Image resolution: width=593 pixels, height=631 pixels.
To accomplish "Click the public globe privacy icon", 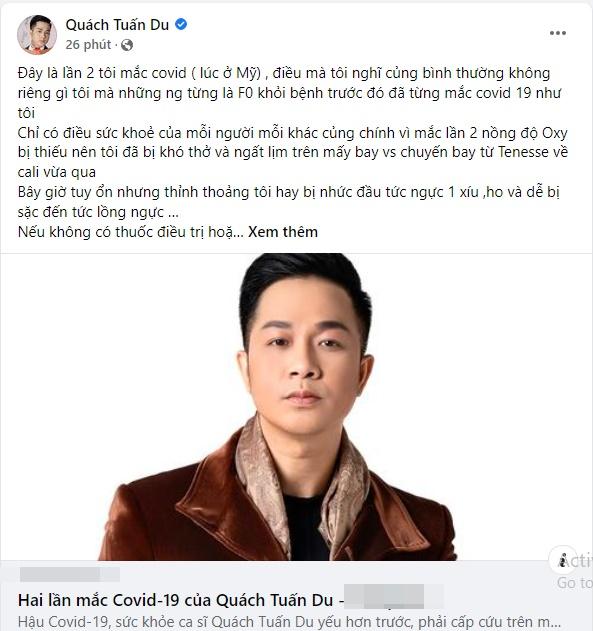I will (127, 45).
